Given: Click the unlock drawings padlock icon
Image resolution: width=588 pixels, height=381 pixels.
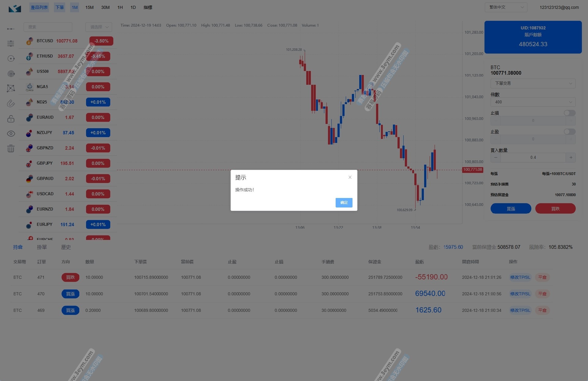Looking at the screenshot, I should 11,118.
